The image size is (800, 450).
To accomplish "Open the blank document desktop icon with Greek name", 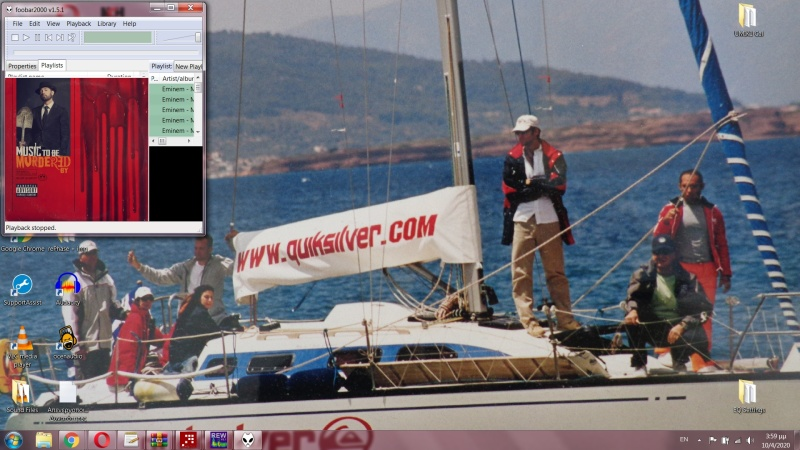I will click(67, 401).
